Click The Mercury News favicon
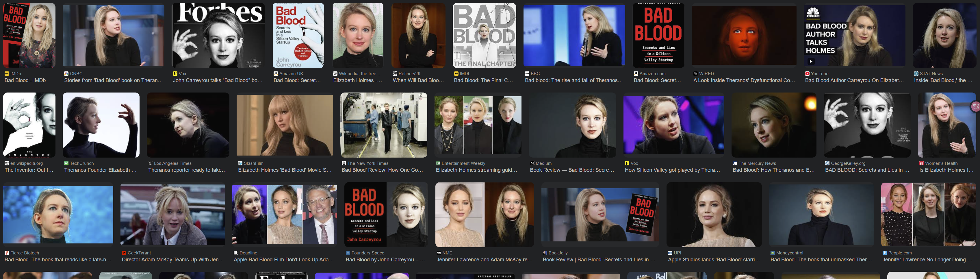Image resolution: width=980 pixels, height=279 pixels. tap(735, 163)
